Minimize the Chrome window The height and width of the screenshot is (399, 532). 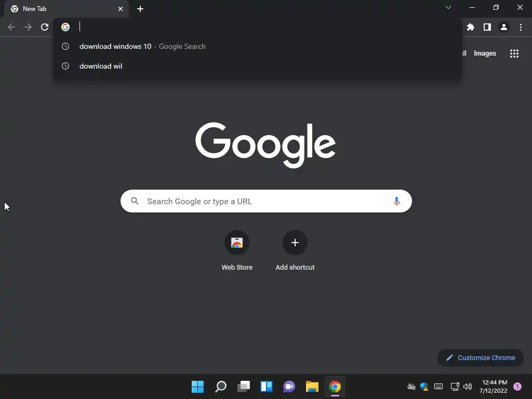pos(472,7)
